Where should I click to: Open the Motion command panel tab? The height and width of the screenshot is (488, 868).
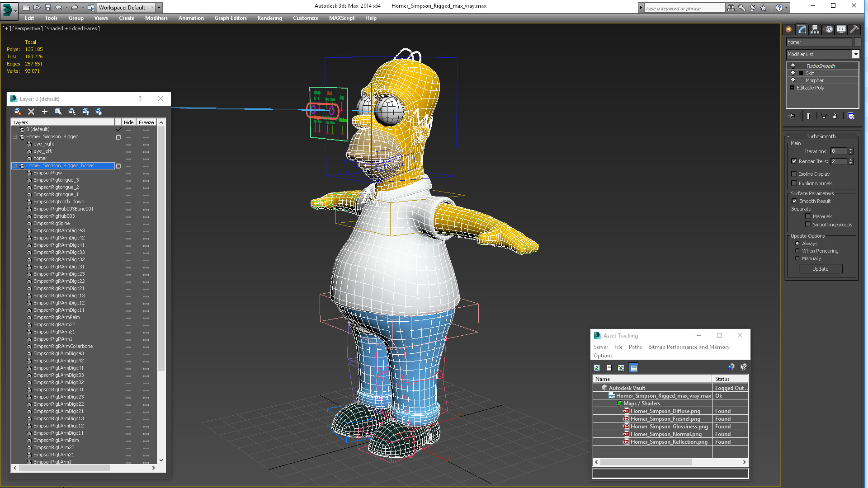828,29
